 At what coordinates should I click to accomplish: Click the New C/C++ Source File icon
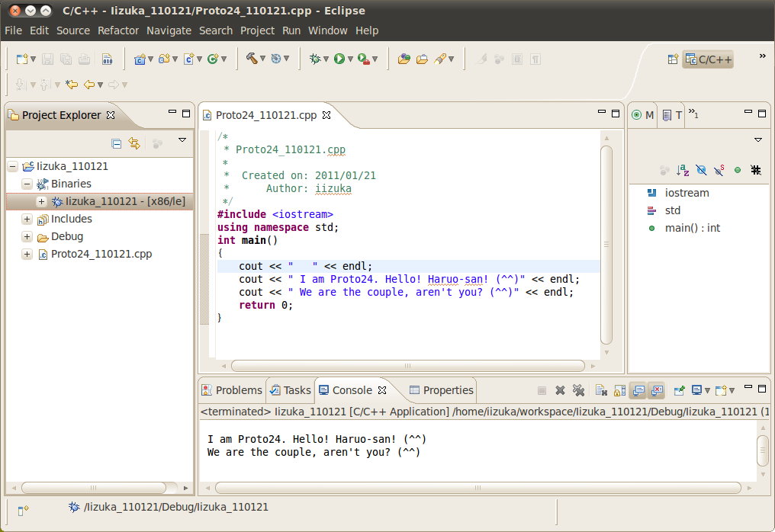click(x=189, y=59)
